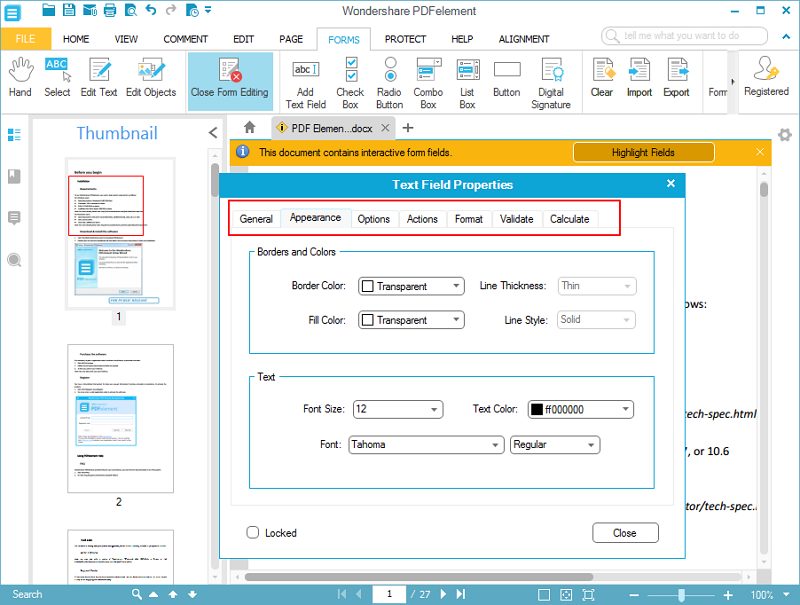Screen dimensions: 800x605
Task: Open the Fill Color dropdown
Action: point(411,320)
